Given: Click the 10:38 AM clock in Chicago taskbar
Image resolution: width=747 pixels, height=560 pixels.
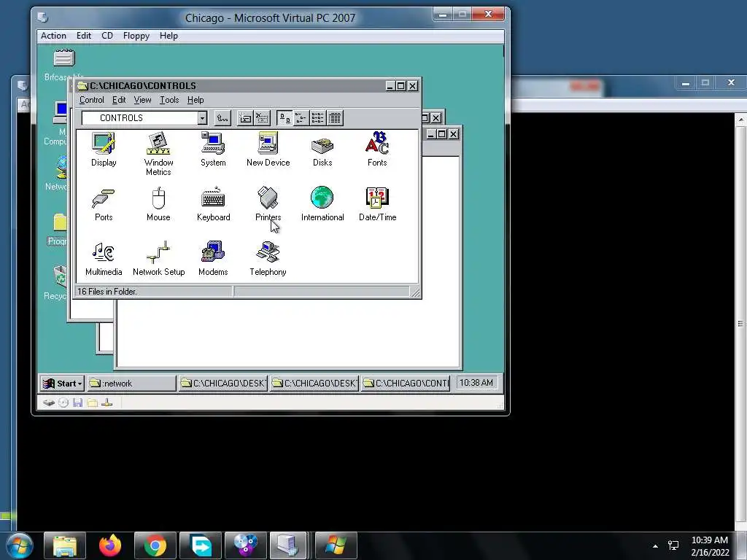Looking at the screenshot, I should coord(476,383).
